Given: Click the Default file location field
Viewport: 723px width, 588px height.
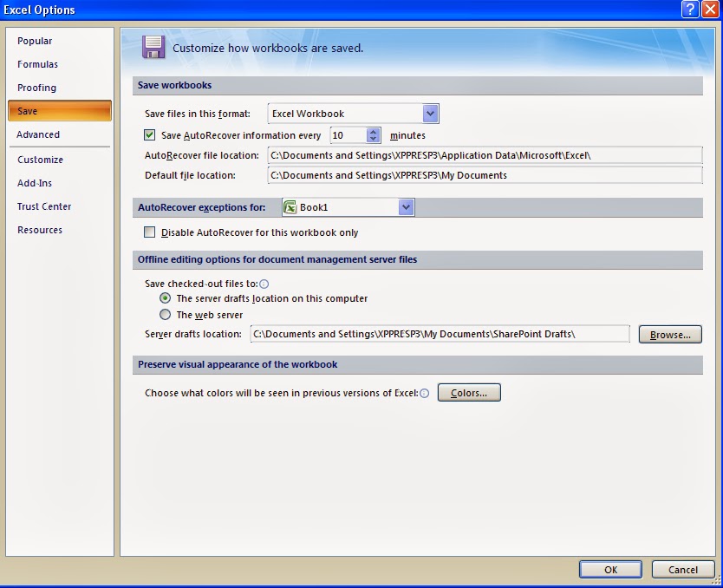Looking at the screenshot, I should click(x=485, y=175).
